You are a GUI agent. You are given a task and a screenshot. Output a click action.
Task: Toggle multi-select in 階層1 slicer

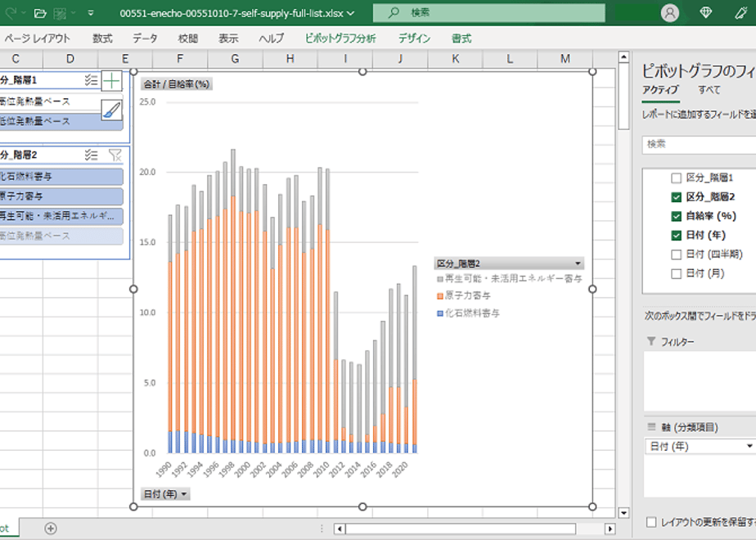click(91, 80)
